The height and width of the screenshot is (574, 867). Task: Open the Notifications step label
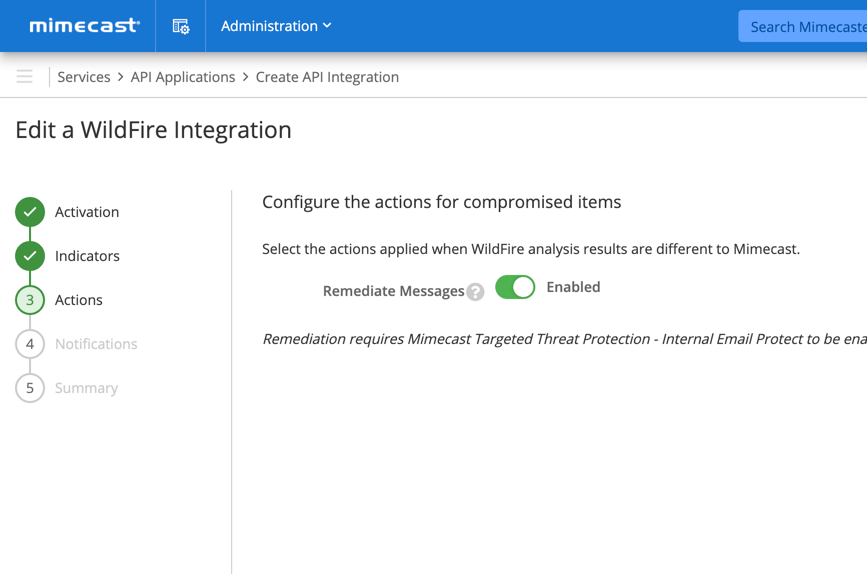(x=96, y=344)
